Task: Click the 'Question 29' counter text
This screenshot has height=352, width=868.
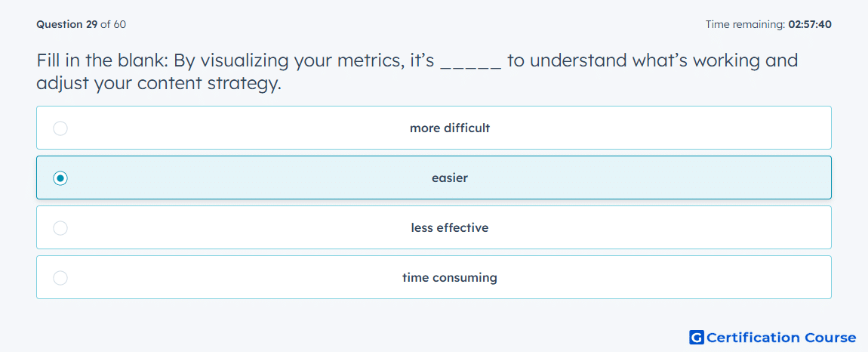Action: (67, 24)
